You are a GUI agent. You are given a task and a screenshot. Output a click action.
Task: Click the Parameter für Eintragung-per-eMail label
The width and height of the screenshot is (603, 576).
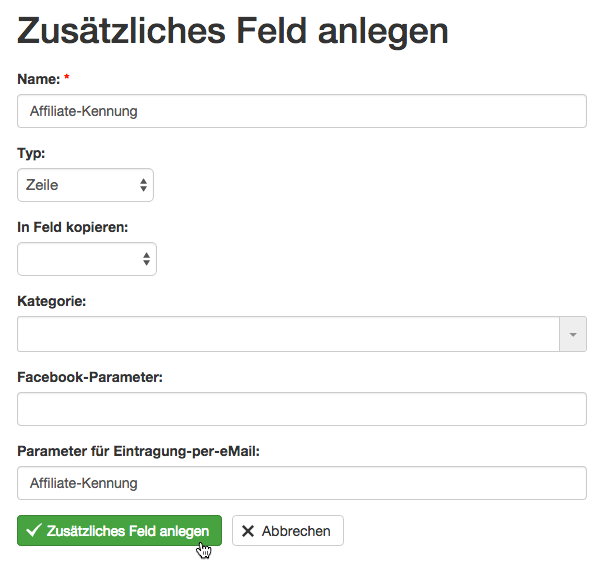(138, 451)
